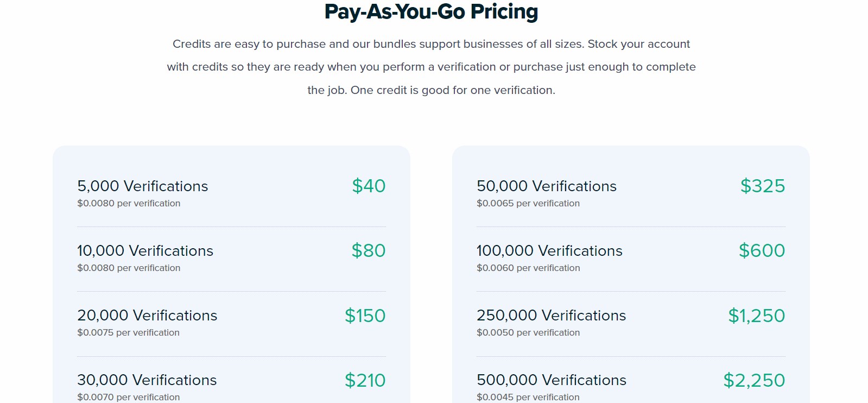Click the credits description paragraph
Image resolution: width=868 pixels, height=403 pixels.
431,67
